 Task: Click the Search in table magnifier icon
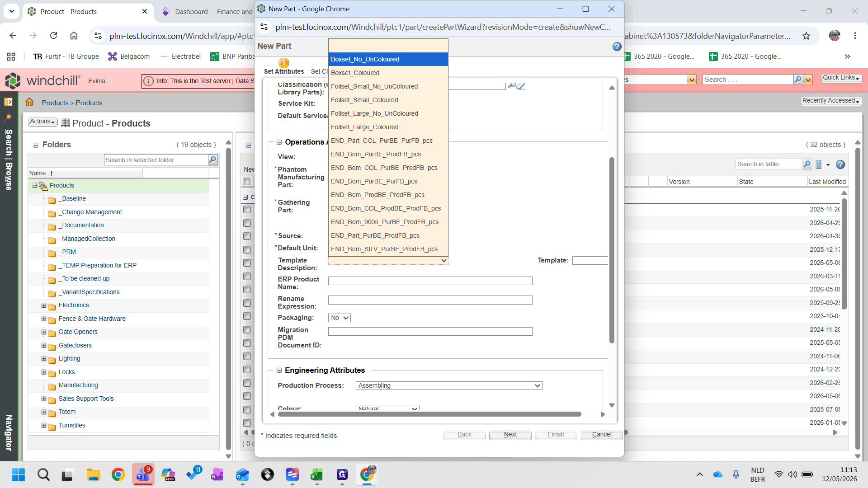click(807, 164)
